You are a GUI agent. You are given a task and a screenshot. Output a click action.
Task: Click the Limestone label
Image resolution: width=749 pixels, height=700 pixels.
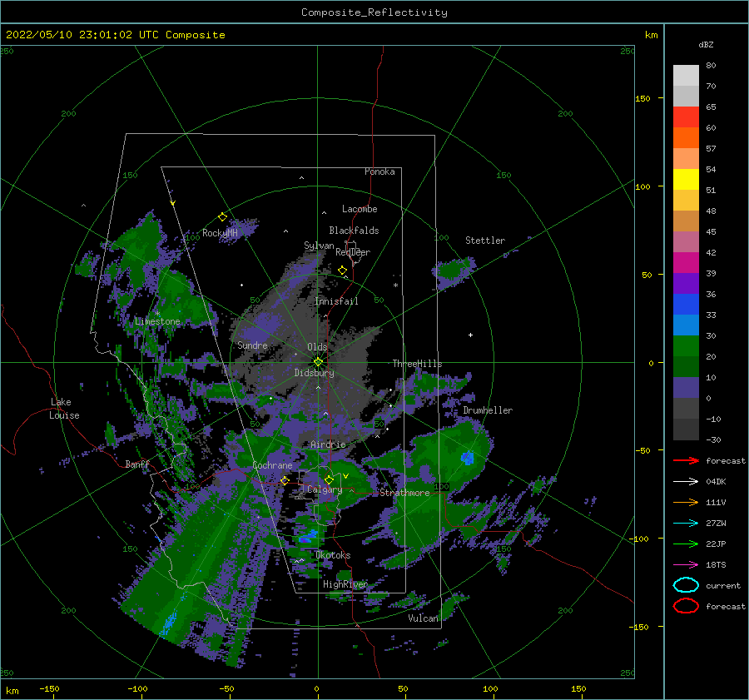click(x=157, y=321)
